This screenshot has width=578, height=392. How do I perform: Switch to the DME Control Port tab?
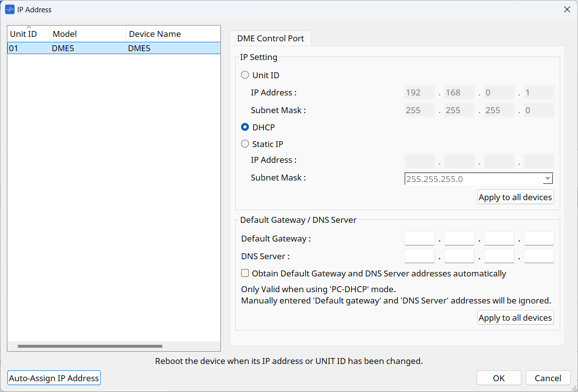click(x=271, y=38)
